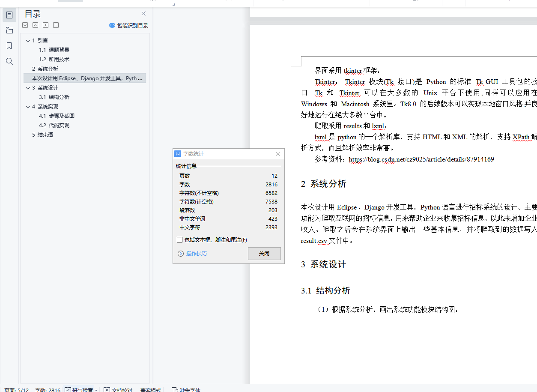Image resolution: width=537 pixels, height=392 pixels.
Task: Click the 非中文单词 423 row
Action: [228, 219]
